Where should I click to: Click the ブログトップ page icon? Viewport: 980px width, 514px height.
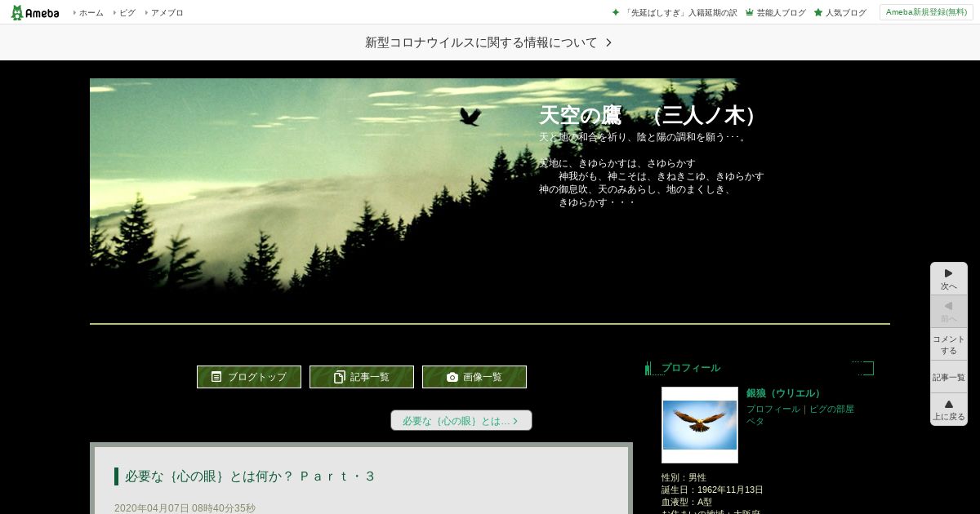click(x=216, y=377)
